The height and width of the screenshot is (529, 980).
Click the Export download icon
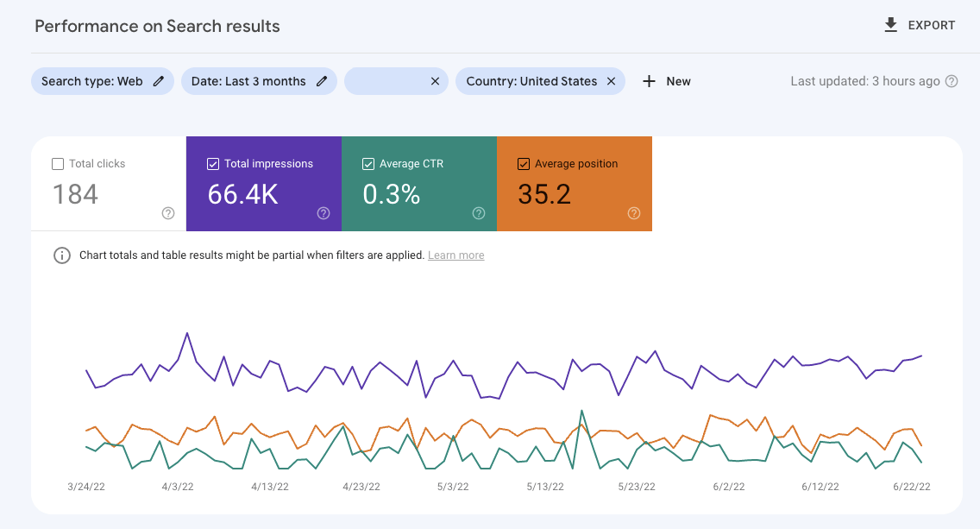pos(890,25)
